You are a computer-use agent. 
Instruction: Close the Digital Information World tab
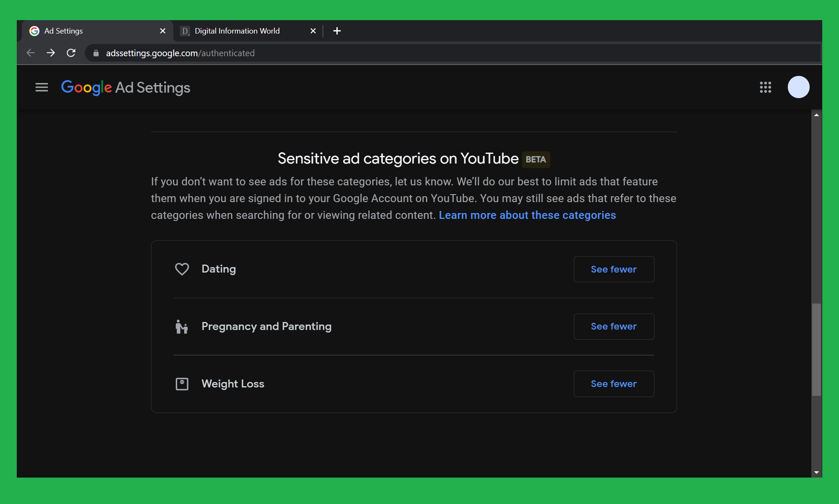[x=313, y=31]
